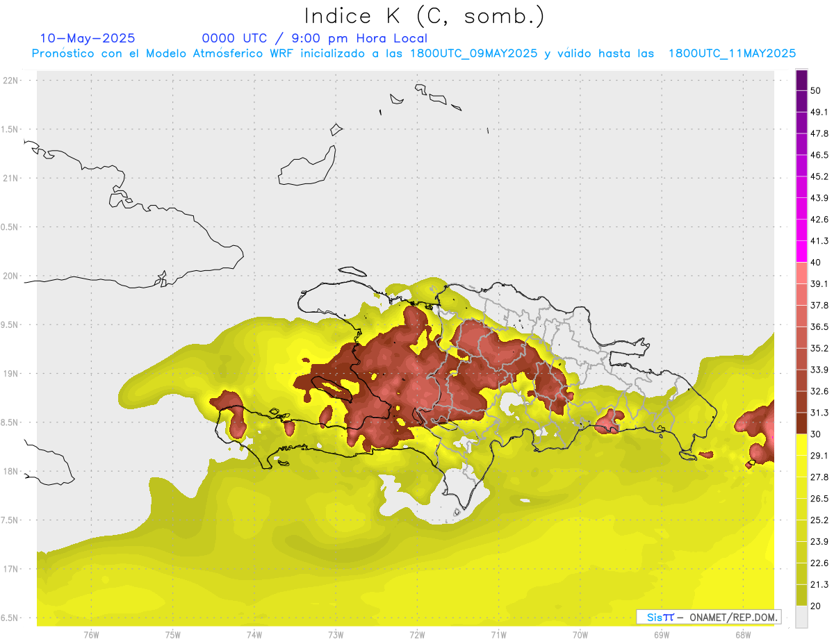Click the "37.8" color bar value
The height and width of the screenshot is (644, 834).
[819, 306]
